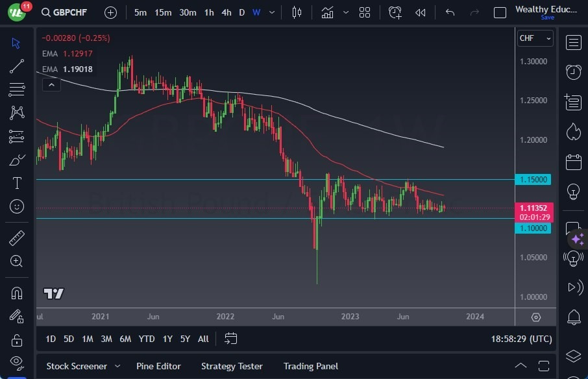The height and width of the screenshot is (379, 588).
Task: Select the XABCD Pattern tool
Action: [16, 112]
